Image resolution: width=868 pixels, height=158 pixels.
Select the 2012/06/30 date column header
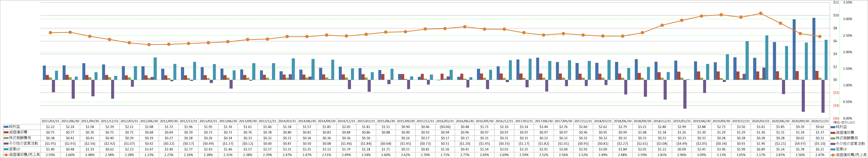tap(149, 121)
